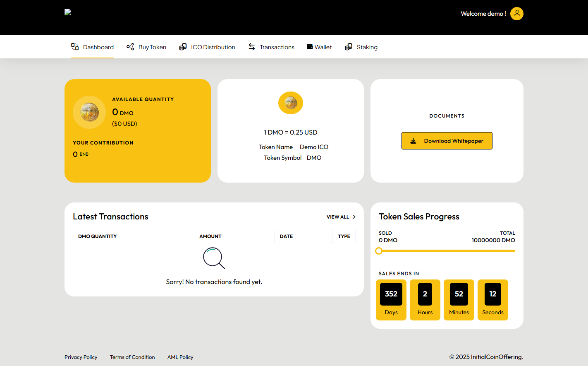This screenshot has width=588, height=366.
Task: Download the Whitepaper document
Action: tap(447, 141)
